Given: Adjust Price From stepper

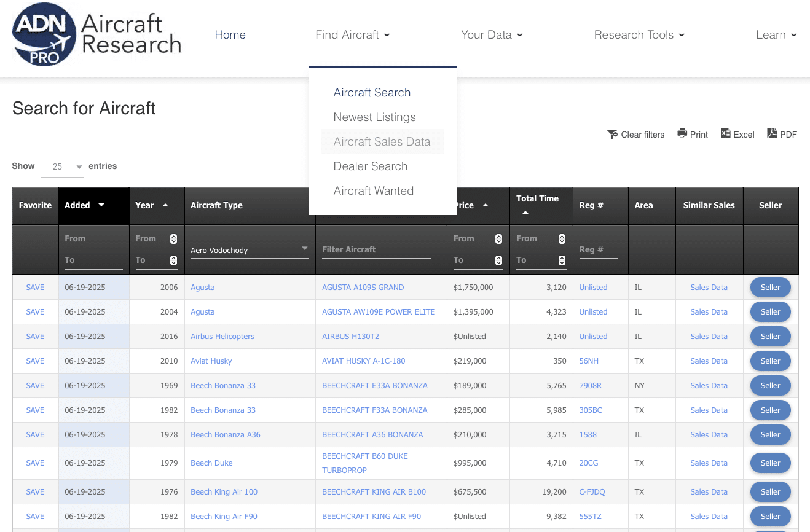Looking at the screenshot, I should [x=498, y=239].
